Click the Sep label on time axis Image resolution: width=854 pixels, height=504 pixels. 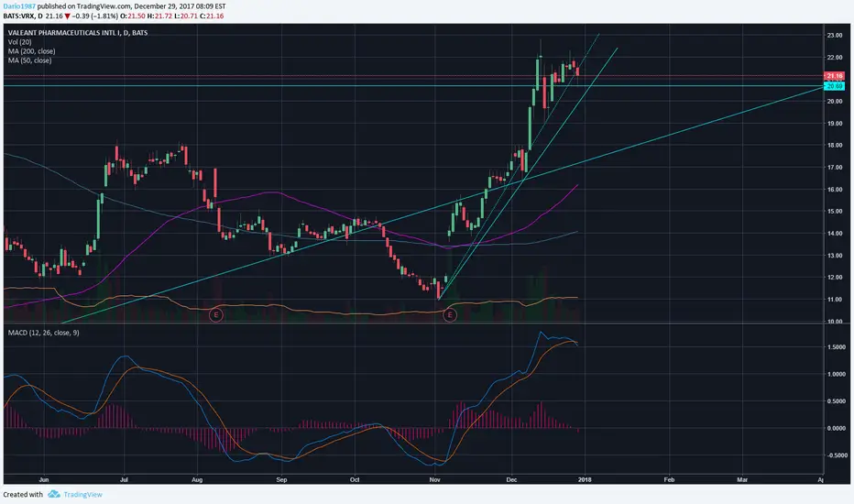pyautogui.click(x=281, y=480)
